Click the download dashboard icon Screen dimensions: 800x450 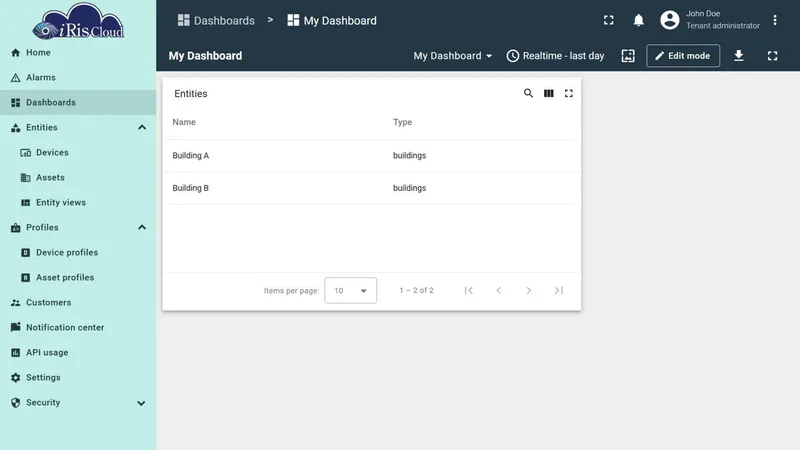738,56
